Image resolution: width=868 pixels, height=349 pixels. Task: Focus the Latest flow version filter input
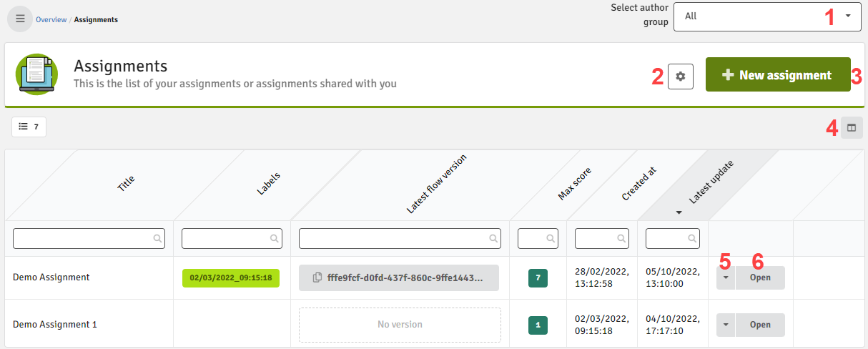[x=400, y=238]
